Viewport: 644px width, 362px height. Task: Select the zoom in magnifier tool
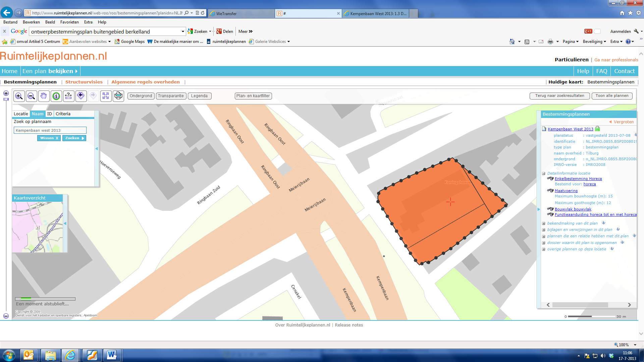[x=19, y=96]
